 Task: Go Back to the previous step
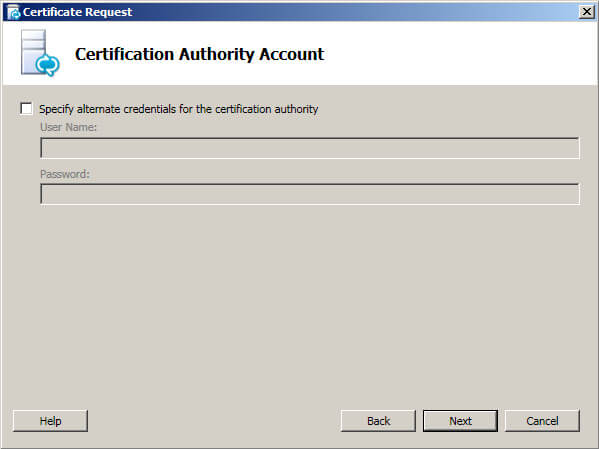tap(378, 421)
